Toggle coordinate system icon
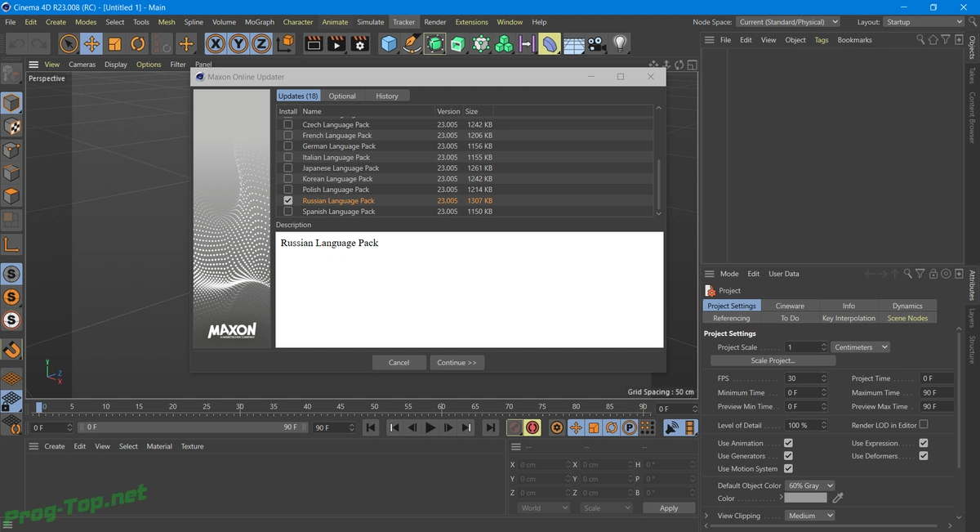The image size is (980, 532). tap(284, 43)
